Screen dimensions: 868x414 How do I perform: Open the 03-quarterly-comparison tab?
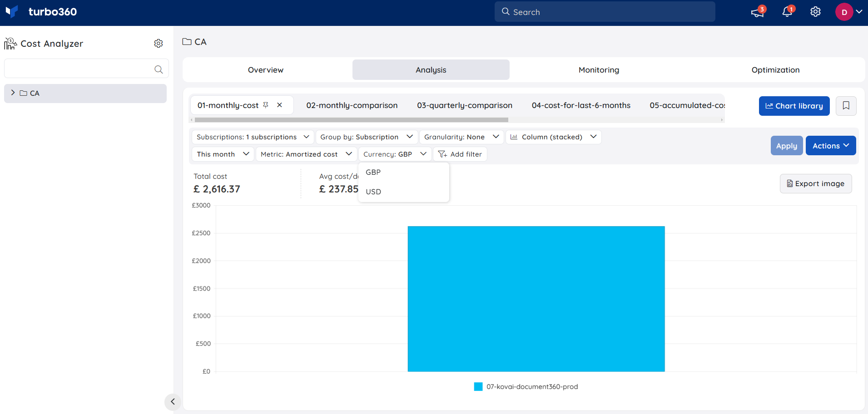tap(465, 105)
